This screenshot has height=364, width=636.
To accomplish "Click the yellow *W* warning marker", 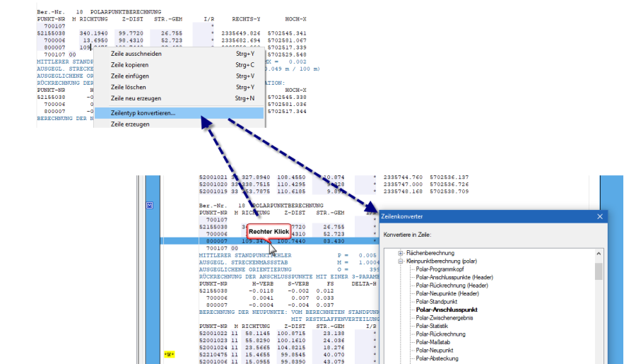I will pos(170,353).
